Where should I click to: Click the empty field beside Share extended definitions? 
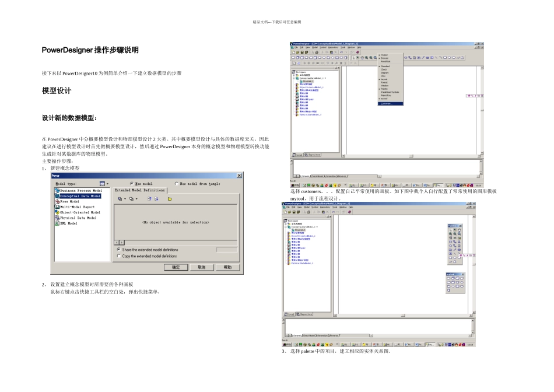[227, 250]
